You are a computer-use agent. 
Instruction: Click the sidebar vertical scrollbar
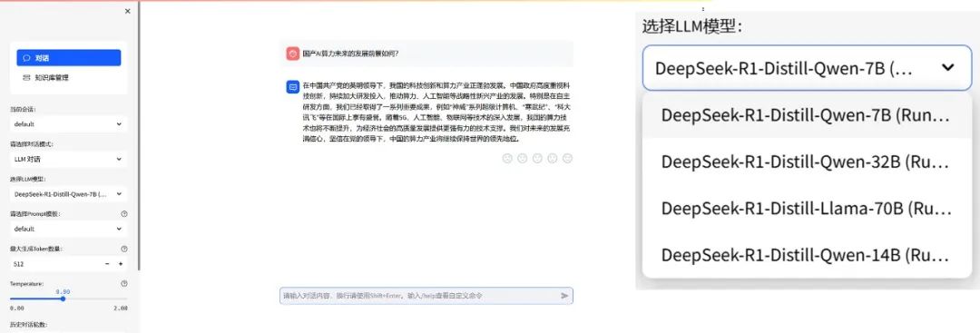point(140,135)
